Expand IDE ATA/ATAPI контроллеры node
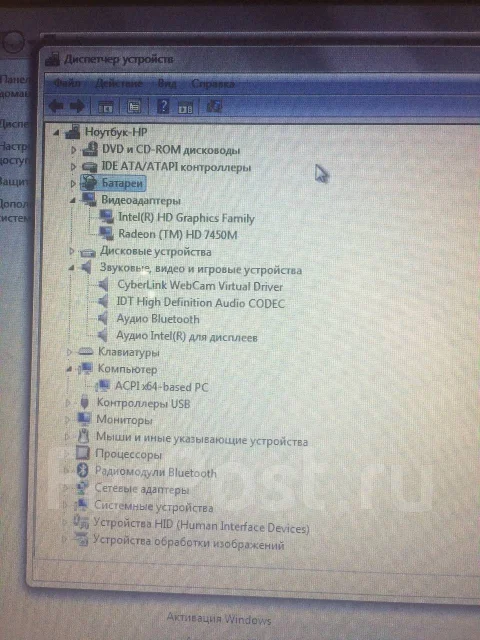This screenshot has width=480, height=640. click(x=73, y=167)
